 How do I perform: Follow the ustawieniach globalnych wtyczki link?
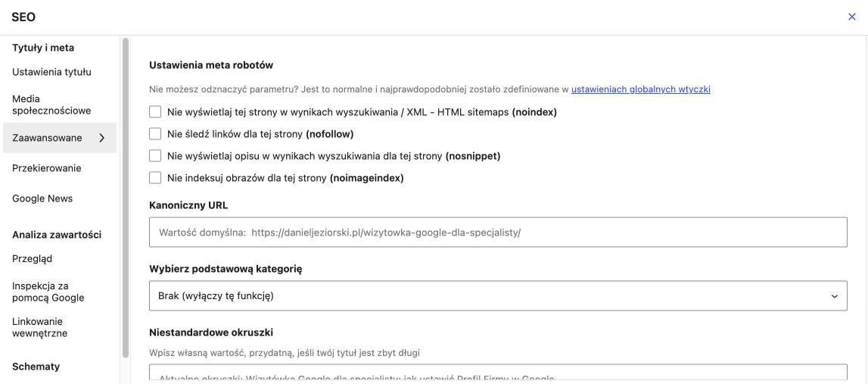[x=640, y=89]
